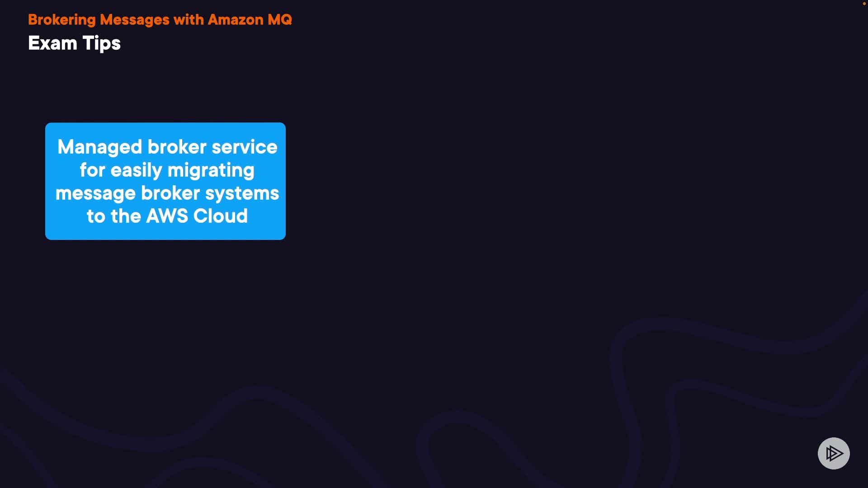Click the word 'Exam' in white heading
This screenshot has height=488, width=868.
52,43
